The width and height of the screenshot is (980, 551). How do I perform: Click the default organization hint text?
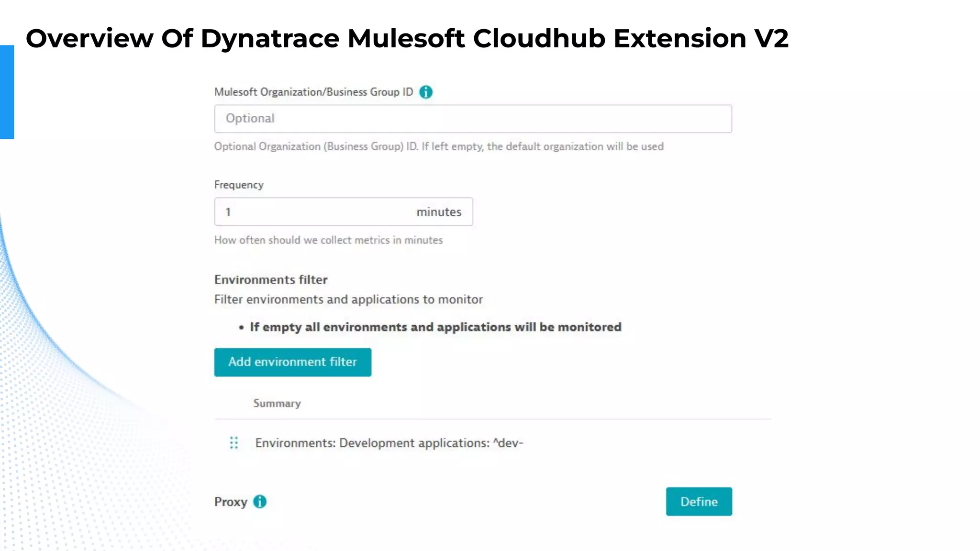coord(438,146)
